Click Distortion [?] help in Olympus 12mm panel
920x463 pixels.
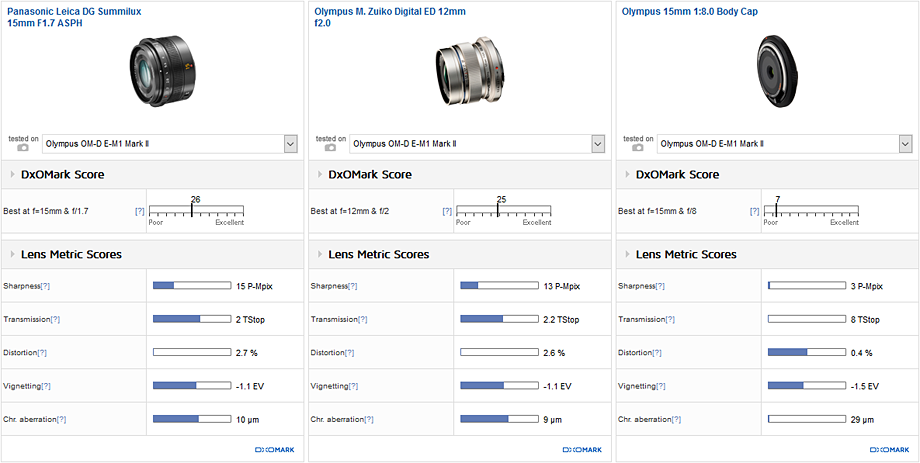[x=350, y=353]
